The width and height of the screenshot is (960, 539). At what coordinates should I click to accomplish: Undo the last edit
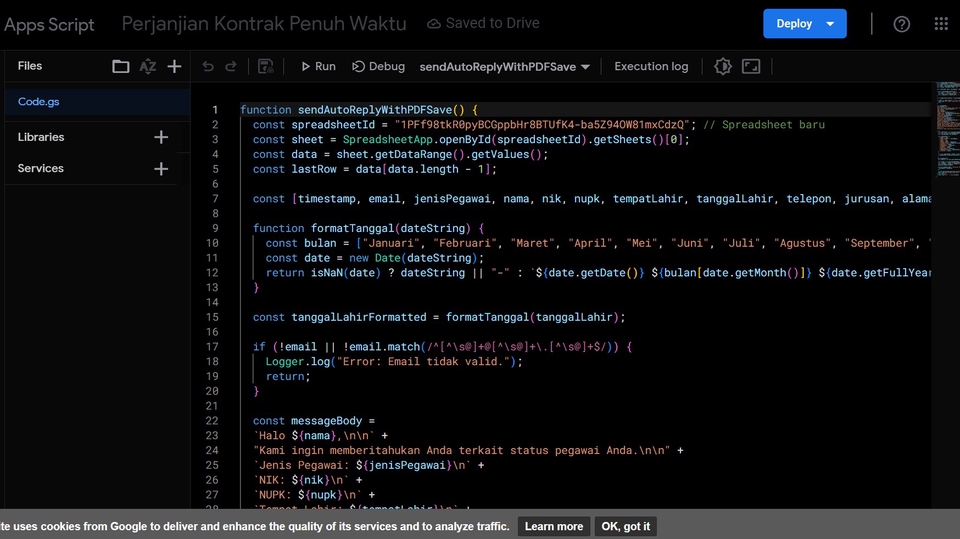coord(208,66)
